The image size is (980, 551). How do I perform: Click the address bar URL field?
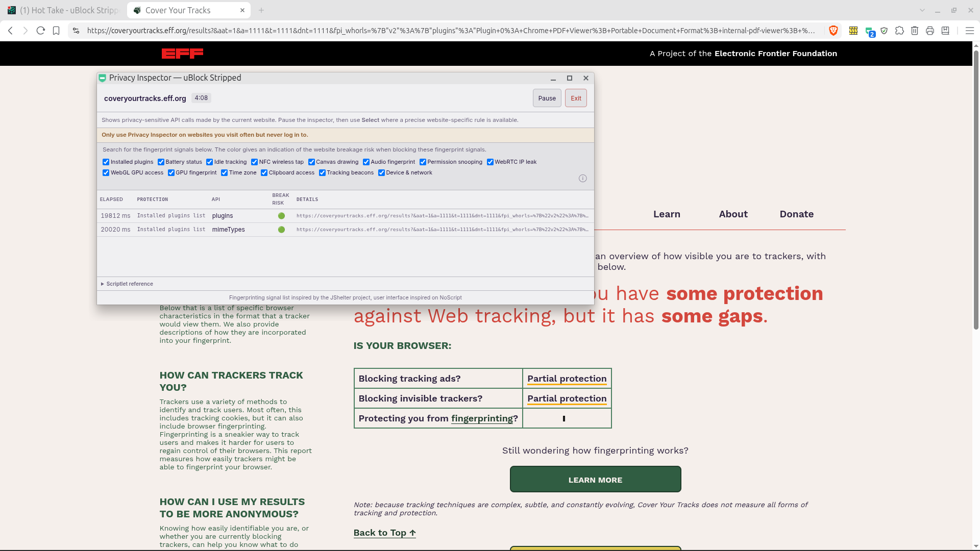click(x=451, y=31)
